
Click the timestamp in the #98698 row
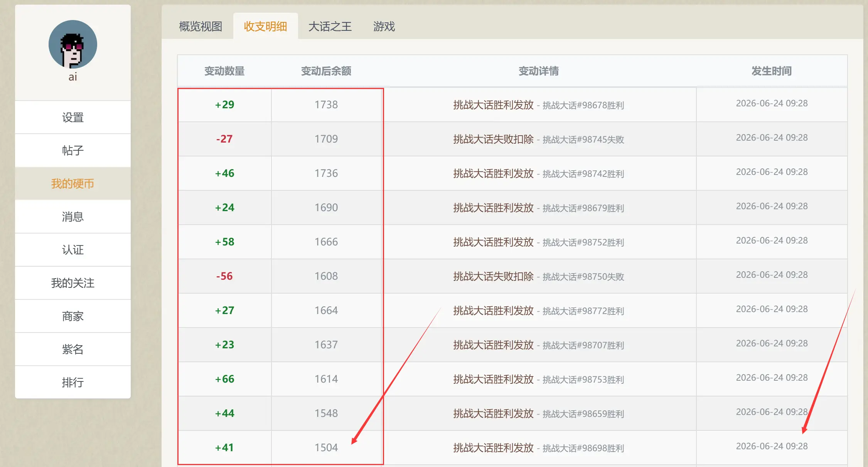tap(772, 446)
